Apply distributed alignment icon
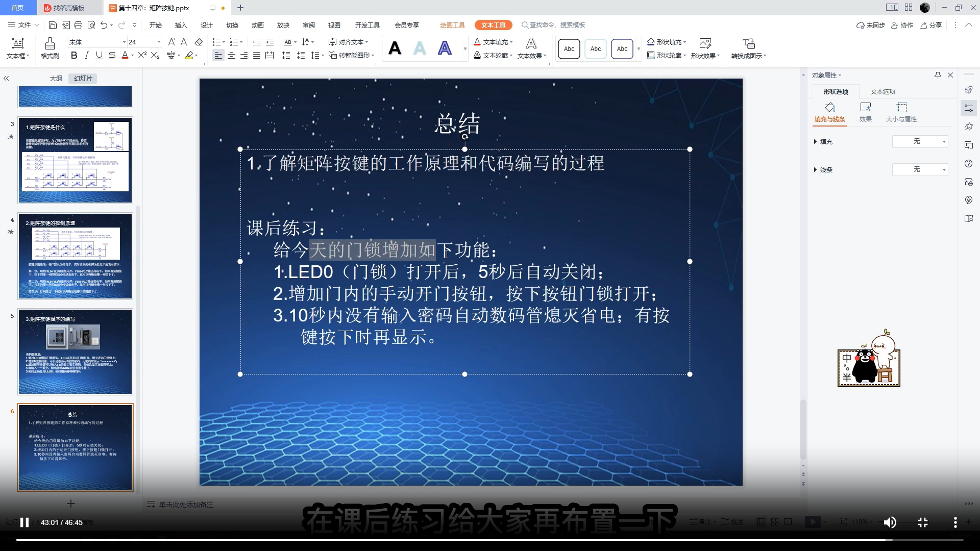 click(270, 55)
